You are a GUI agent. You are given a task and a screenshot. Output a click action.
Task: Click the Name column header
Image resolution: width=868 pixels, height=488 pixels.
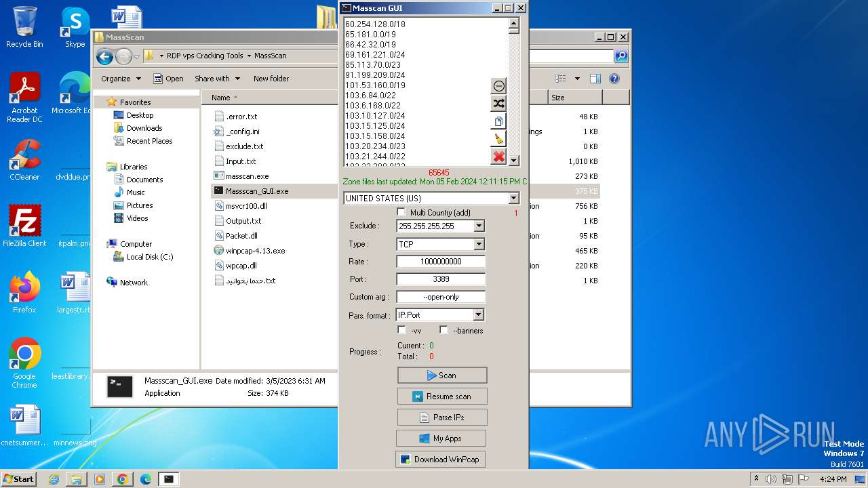pos(221,98)
